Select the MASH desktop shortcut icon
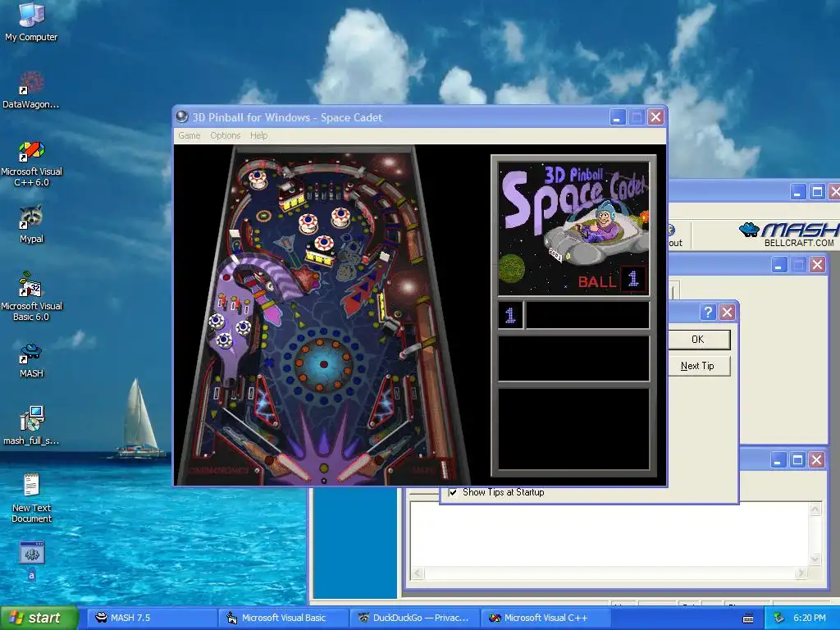This screenshot has width=840, height=630. tap(31, 360)
